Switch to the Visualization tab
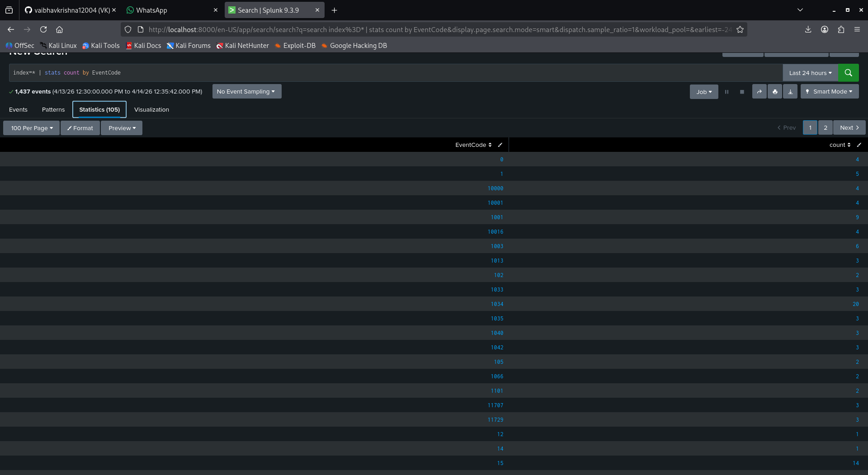 pos(151,109)
